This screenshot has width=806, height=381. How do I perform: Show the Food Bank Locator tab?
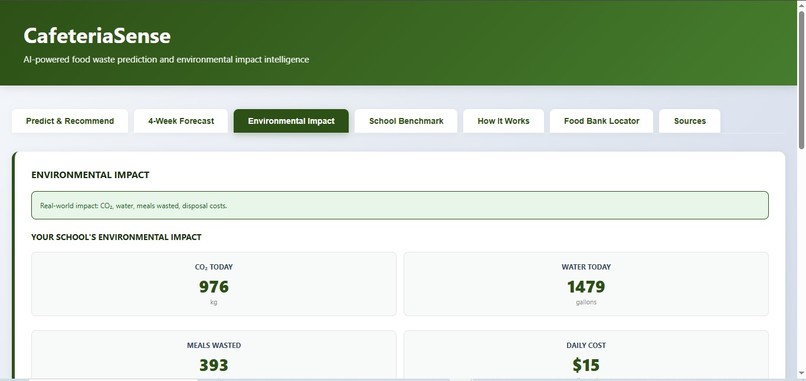pyautogui.click(x=601, y=121)
